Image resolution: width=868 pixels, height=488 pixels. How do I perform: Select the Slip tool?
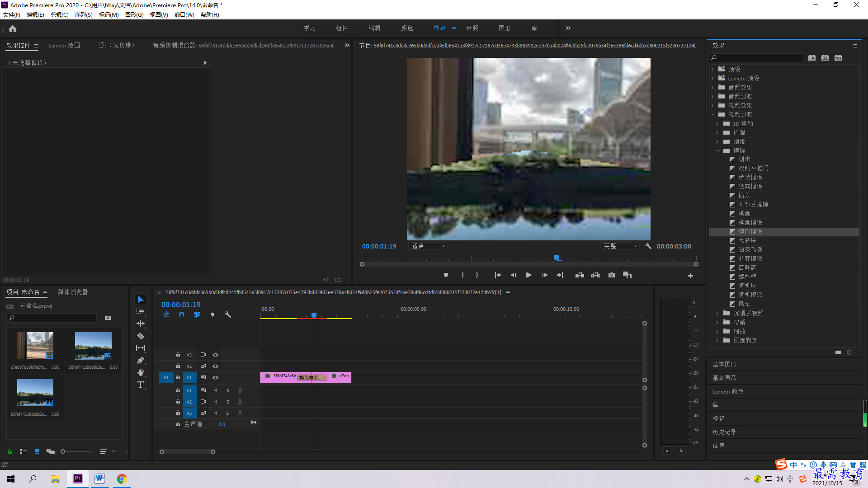(141, 348)
